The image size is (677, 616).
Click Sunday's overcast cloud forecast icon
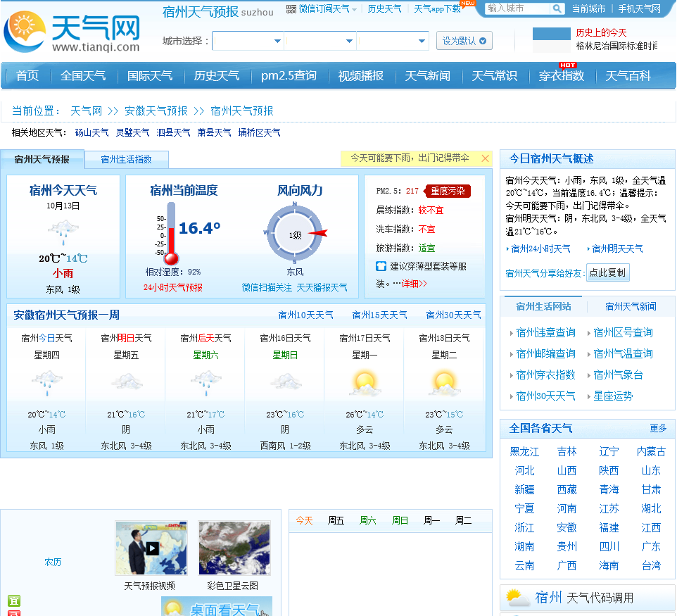tap(286, 382)
